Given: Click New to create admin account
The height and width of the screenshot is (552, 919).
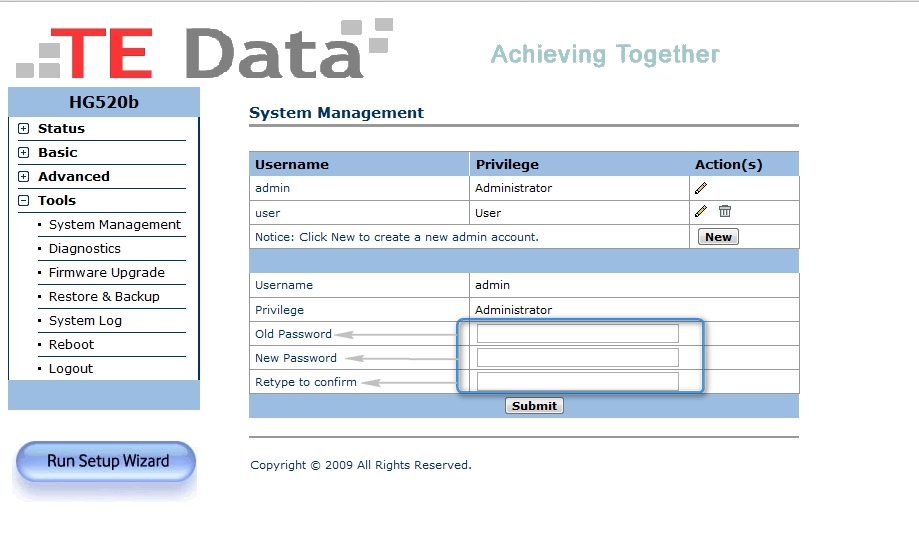Looking at the screenshot, I should click(x=718, y=237).
